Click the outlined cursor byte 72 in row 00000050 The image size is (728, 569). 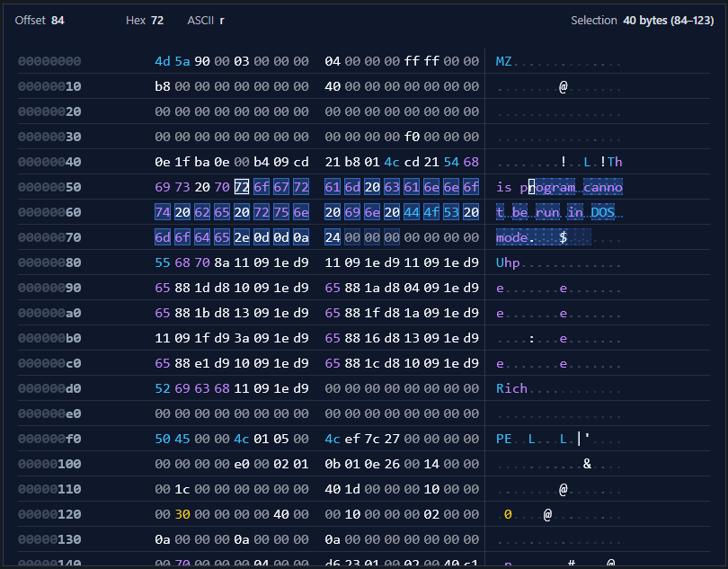242,187
